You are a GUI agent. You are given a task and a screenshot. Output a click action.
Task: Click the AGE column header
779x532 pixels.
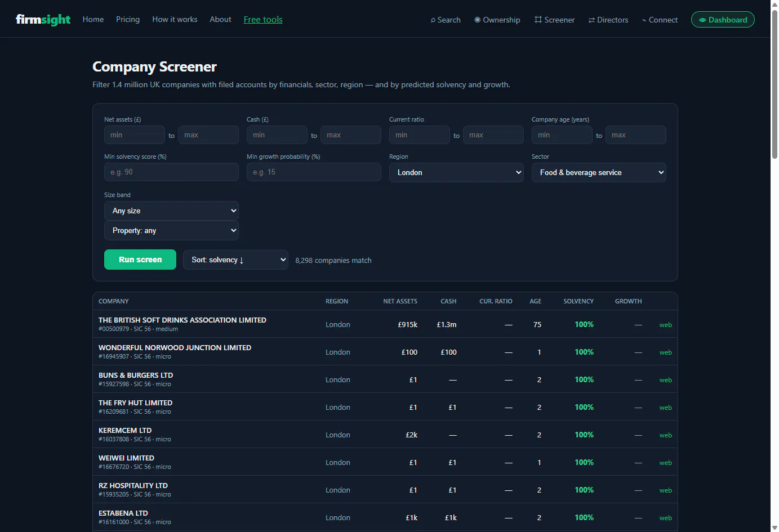[x=535, y=301]
